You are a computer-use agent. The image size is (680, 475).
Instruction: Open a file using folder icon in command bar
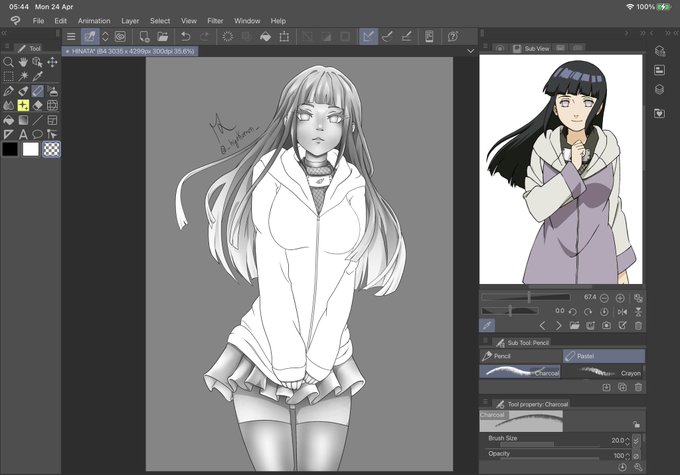point(163,36)
